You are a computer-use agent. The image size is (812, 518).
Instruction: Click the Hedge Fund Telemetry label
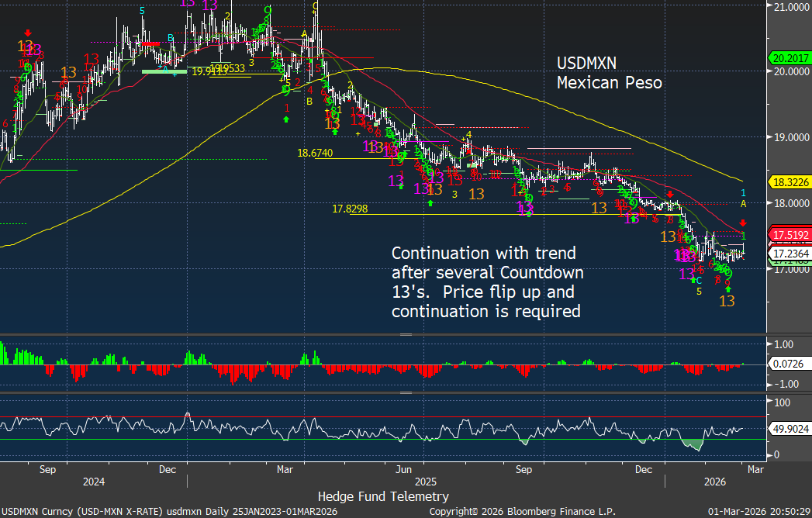[x=382, y=496]
